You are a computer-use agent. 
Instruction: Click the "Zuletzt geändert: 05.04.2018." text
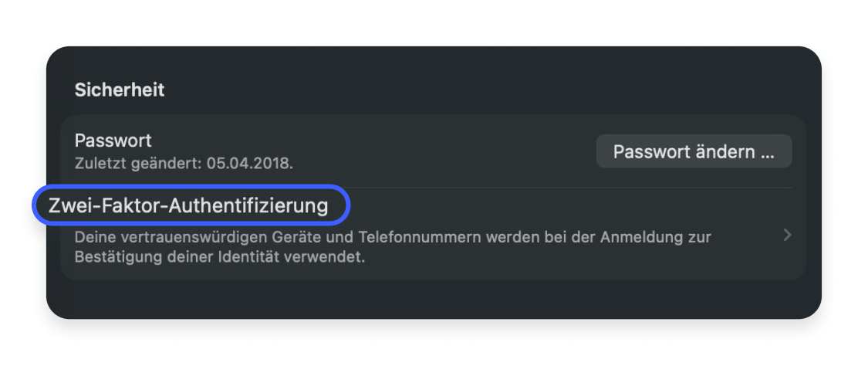[x=184, y=164]
